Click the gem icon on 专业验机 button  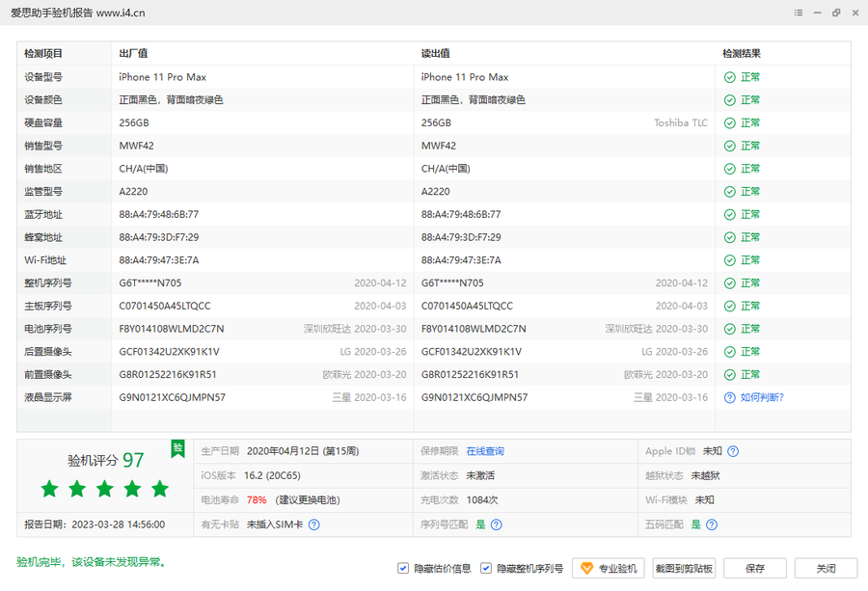(586, 568)
